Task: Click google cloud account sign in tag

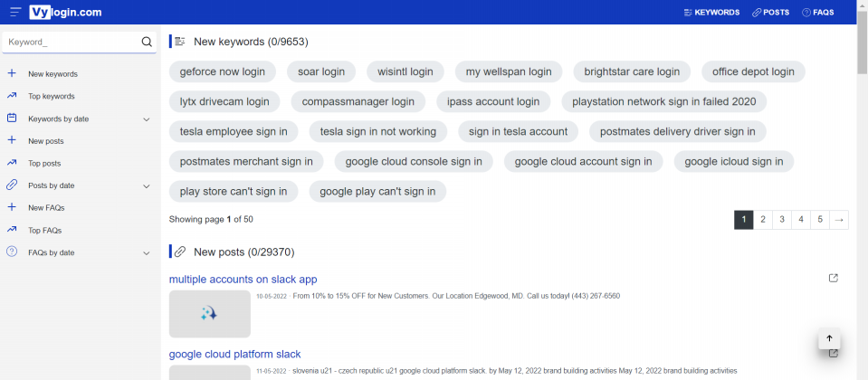Action: click(x=584, y=162)
